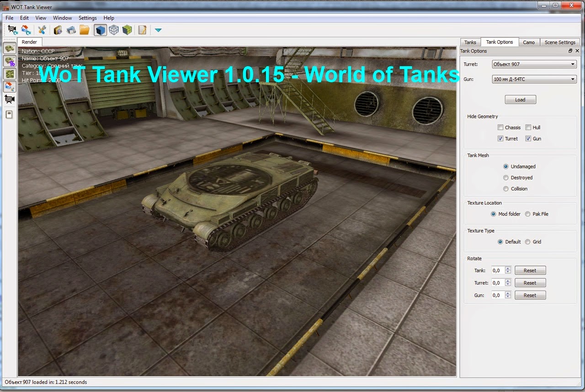585x392 pixels.
Task: Select the wireframe cube render mode
Action: pos(114,30)
